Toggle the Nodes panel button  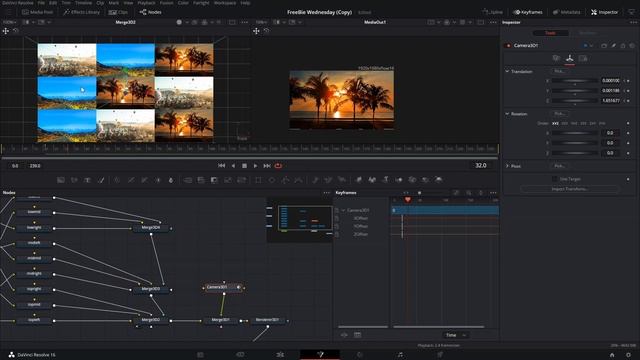(151, 12)
